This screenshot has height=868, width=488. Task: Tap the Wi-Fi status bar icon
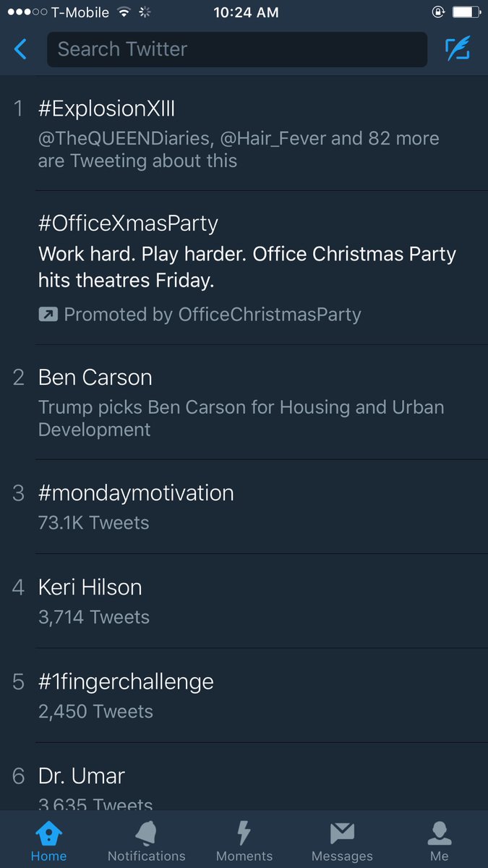coord(124,12)
